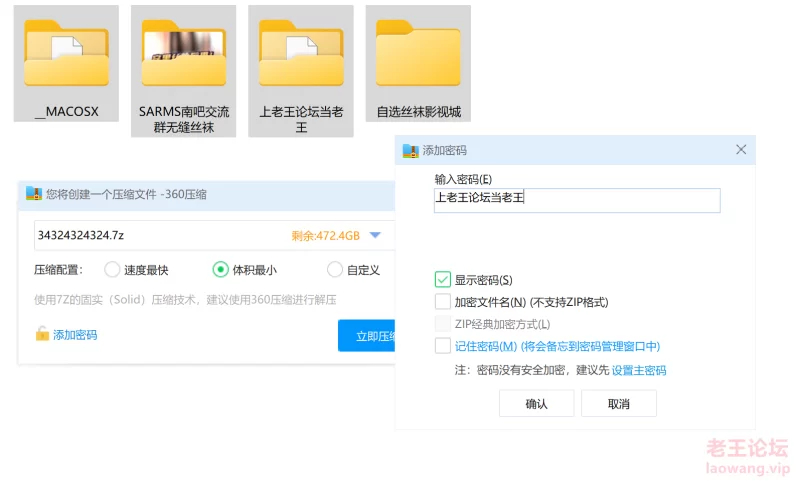Screen dimensions: 800x481
Task: Click the lock icon beside 添加密码
Action: coord(42,334)
